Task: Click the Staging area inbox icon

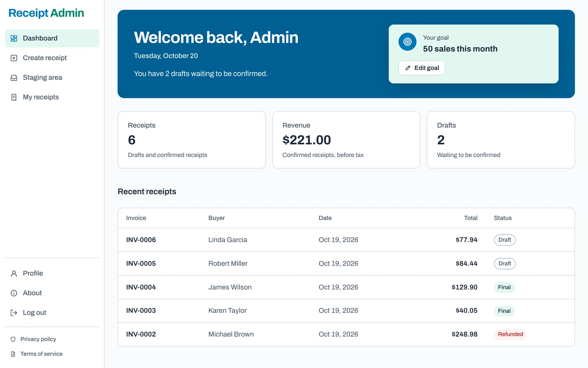Action: point(14,78)
